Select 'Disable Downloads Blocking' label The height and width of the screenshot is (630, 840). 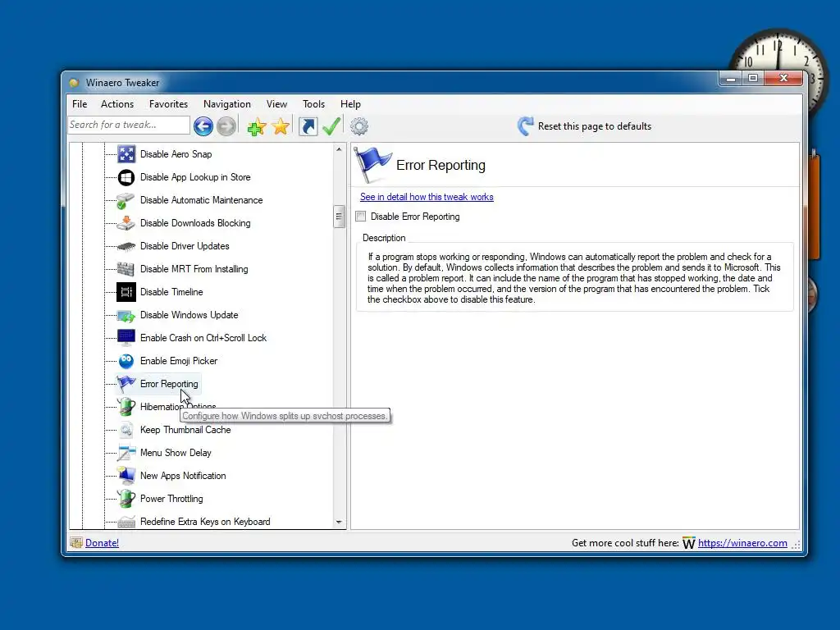195,223
